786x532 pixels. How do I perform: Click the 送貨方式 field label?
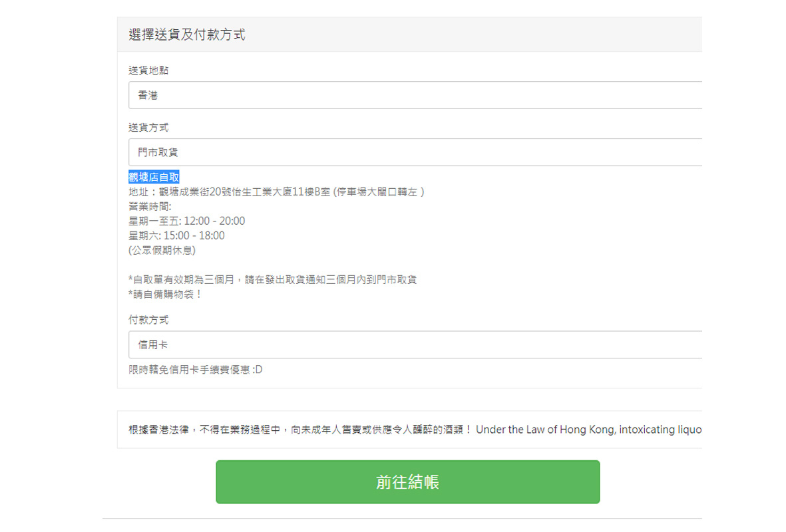coord(148,127)
